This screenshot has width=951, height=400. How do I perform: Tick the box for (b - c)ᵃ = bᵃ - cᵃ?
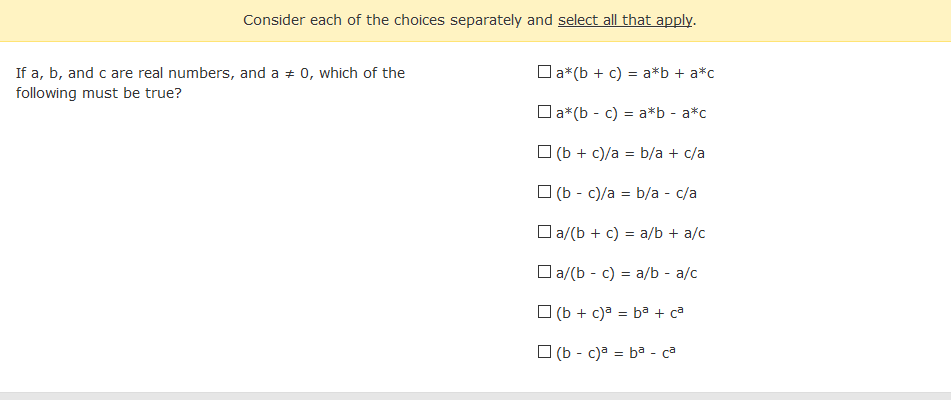pyautogui.click(x=544, y=352)
